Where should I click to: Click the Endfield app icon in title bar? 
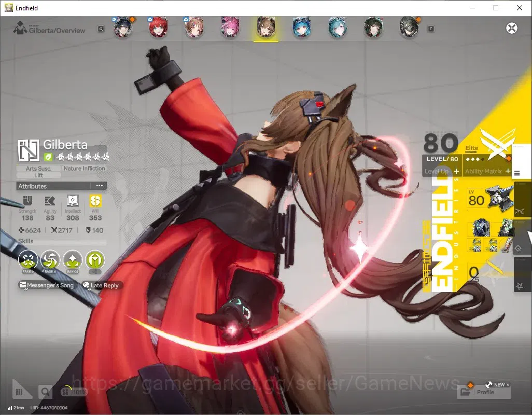pos(8,8)
